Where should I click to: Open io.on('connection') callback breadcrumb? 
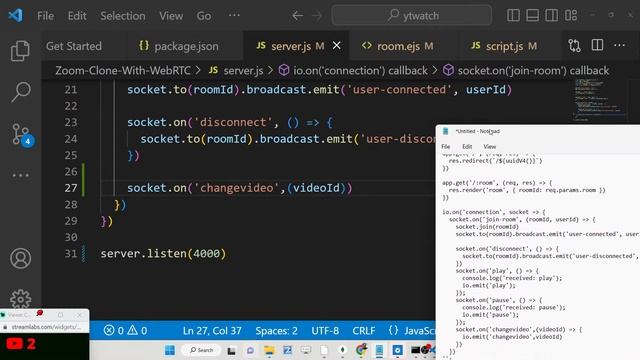(353, 70)
